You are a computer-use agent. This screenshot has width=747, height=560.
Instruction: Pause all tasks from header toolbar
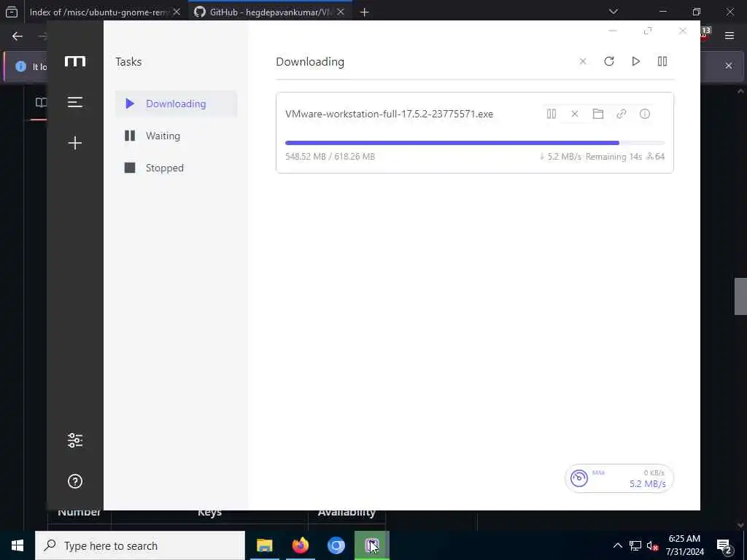click(x=662, y=61)
